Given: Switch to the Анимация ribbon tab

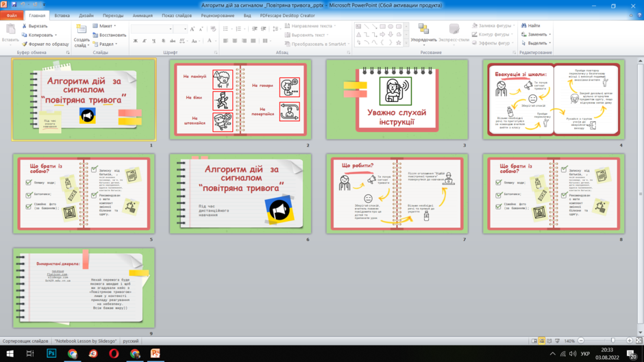Looking at the screenshot, I should pos(143,16).
